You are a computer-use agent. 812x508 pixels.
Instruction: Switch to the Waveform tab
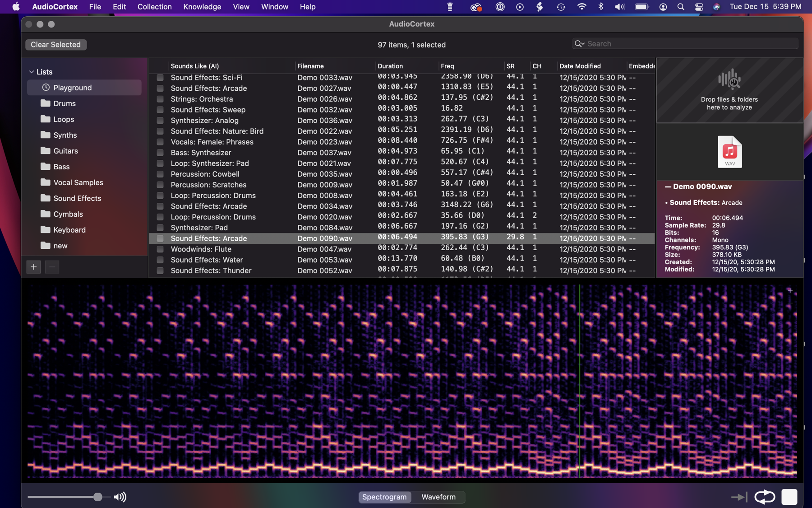[438, 497]
